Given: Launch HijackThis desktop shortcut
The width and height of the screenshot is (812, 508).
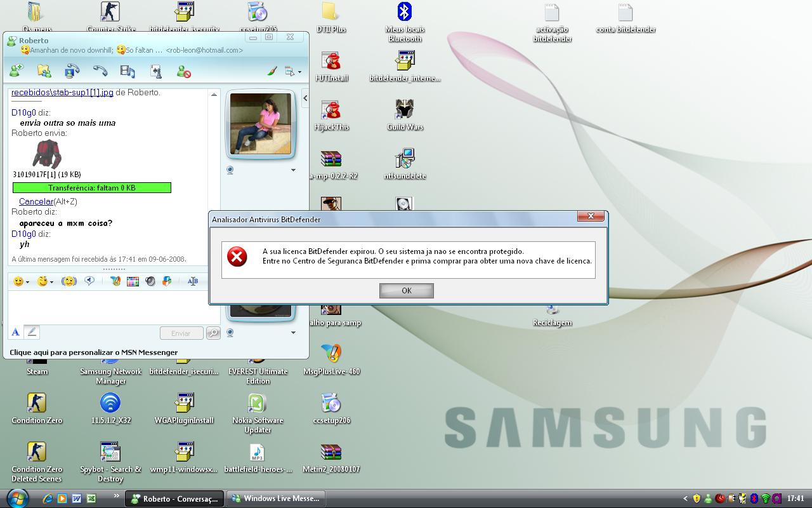Looking at the screenshot, I should coord(331,115).
